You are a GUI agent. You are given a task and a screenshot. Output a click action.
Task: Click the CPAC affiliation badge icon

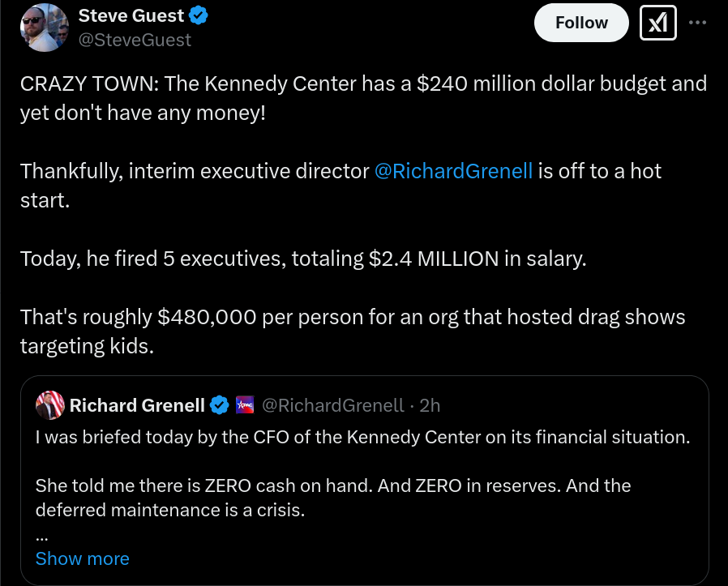[245, 405]
